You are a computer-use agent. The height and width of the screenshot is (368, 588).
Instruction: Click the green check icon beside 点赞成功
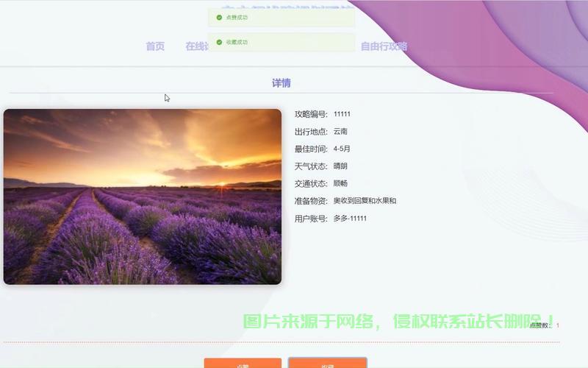click(x=219, y=17)
